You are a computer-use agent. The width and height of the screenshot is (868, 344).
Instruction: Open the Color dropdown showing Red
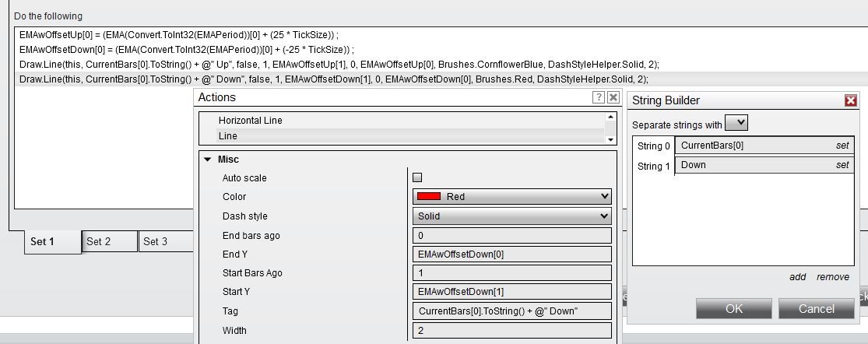point(512,197)
